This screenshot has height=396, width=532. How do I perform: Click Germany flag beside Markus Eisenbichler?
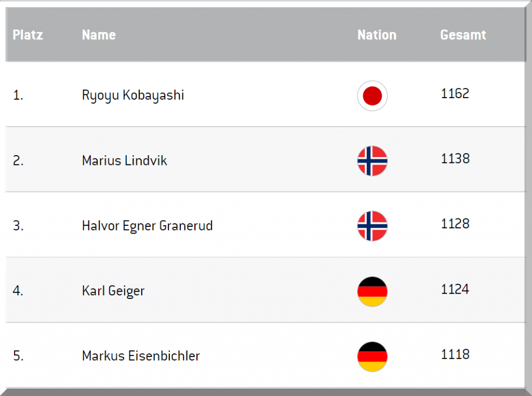coord(372,357)
